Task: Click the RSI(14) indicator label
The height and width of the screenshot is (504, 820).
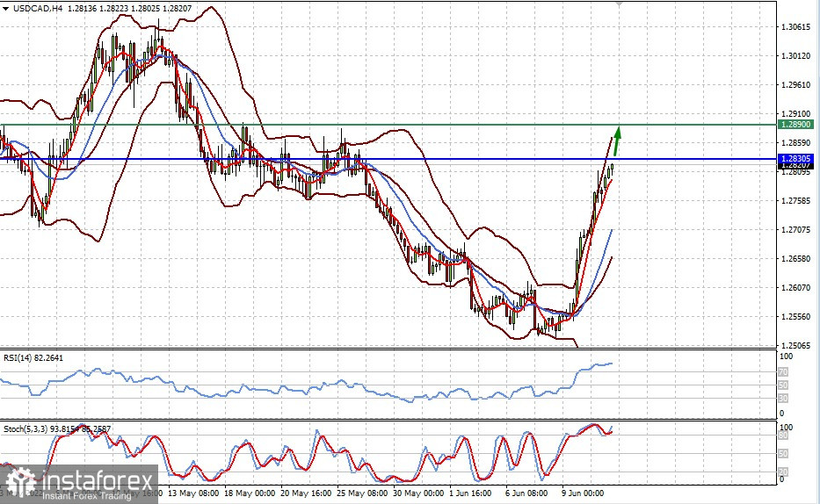Action: click(x=31, y=357)
